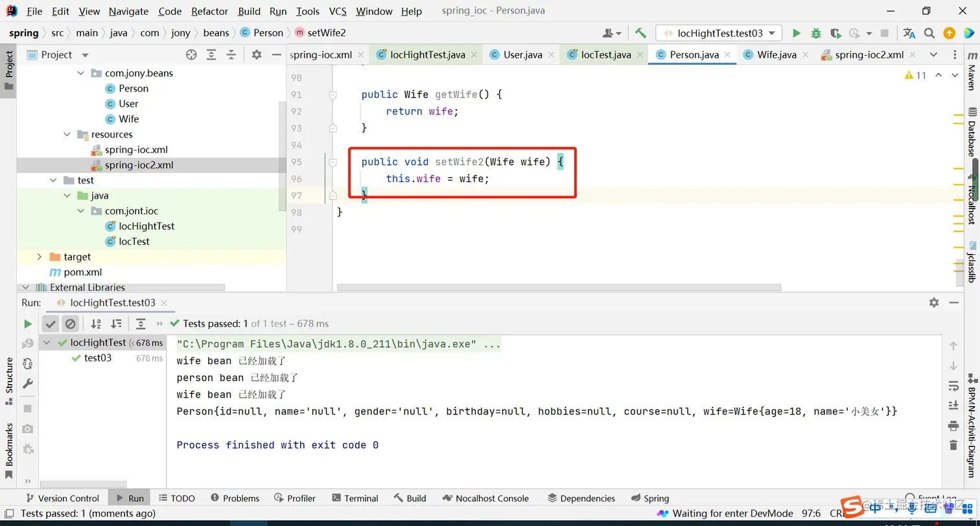This screenshot has width=980, height=526.
Task: Toggle Show Passed tests checkmark button
Action: pyautogui.click(x=51, y=324)
